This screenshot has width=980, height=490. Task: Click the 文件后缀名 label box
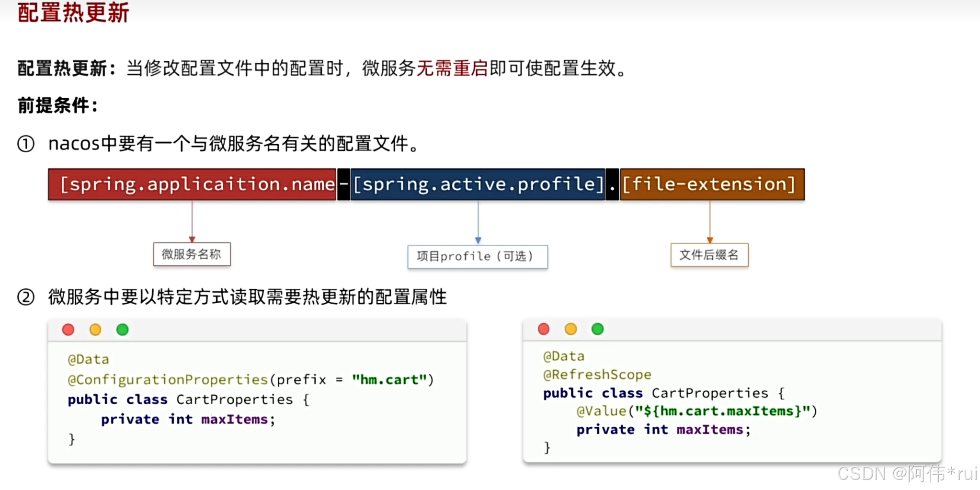pyautogui.click(x=709, y=255)
